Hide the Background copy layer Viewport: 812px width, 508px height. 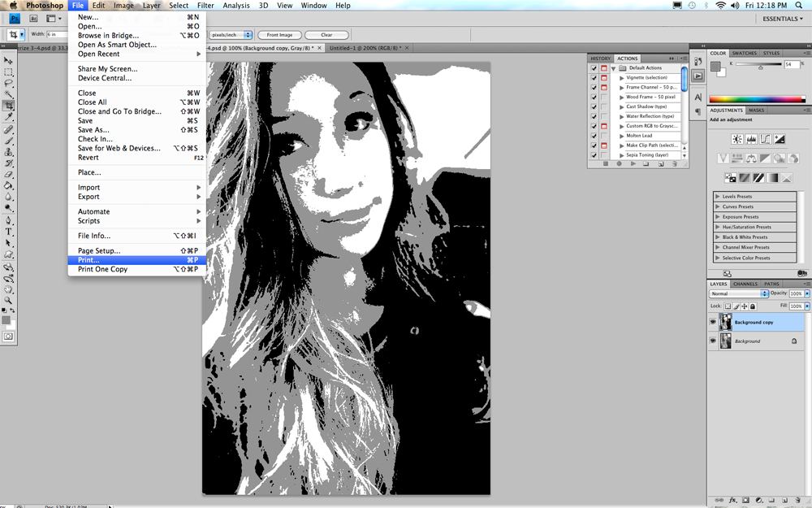[x=713, y=322]
